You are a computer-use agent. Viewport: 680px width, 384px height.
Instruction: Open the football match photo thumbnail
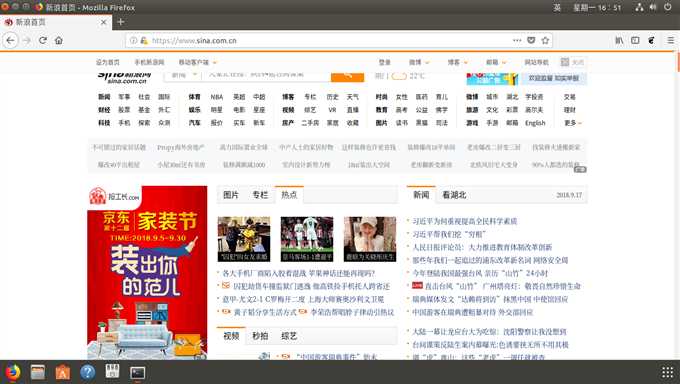point(307,239)
